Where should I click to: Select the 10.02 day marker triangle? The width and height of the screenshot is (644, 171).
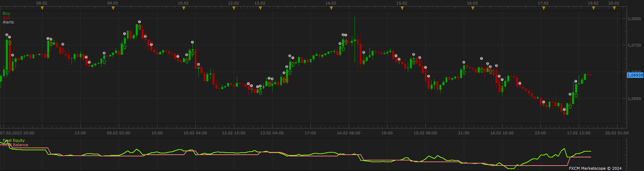(184, 8)
